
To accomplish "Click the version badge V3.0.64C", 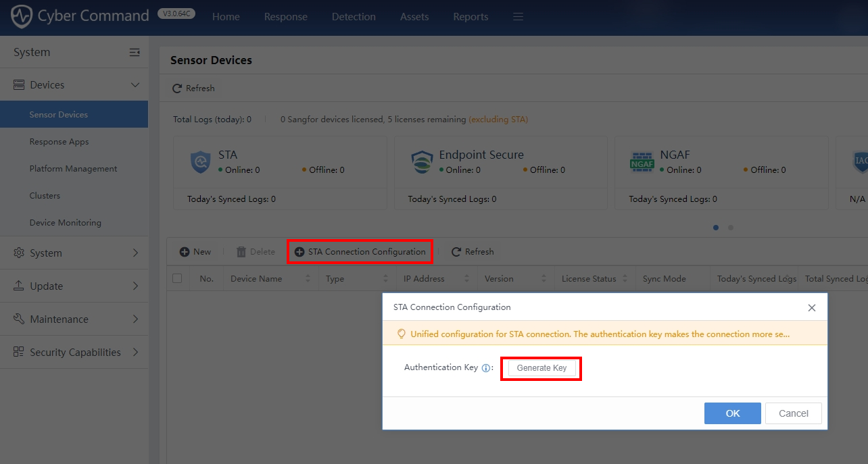I will pos(176,13).
